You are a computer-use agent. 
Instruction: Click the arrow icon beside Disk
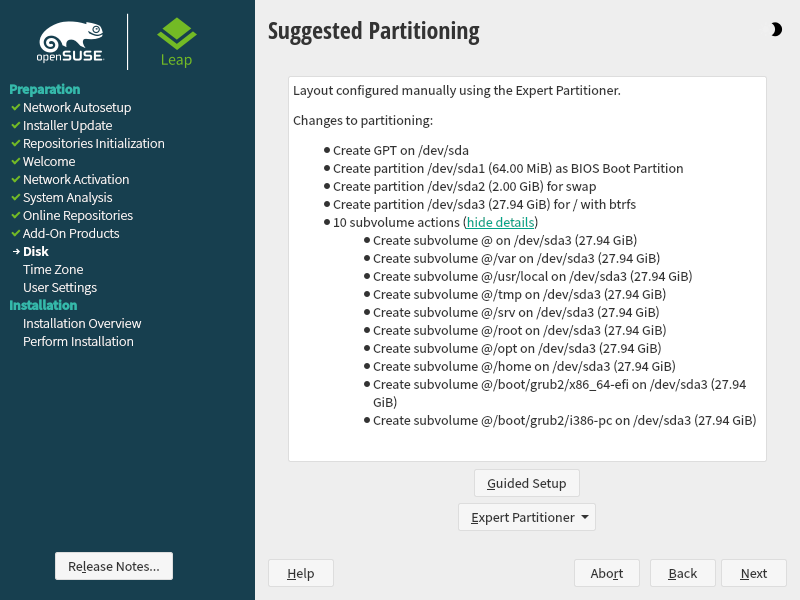[15, 252]
